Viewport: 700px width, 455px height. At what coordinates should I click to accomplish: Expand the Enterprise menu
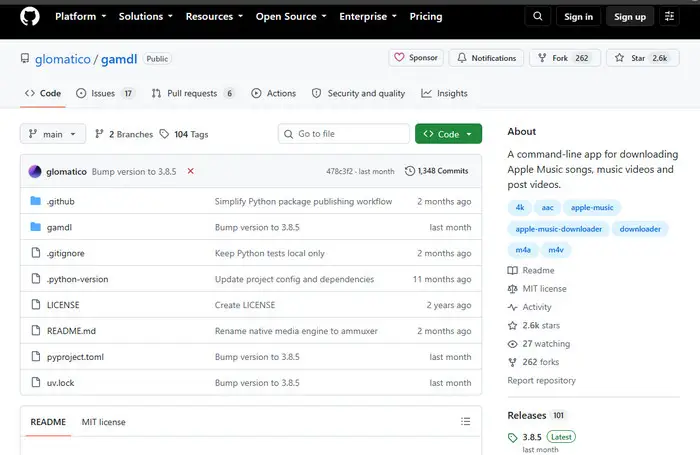[x=368, y=17]
